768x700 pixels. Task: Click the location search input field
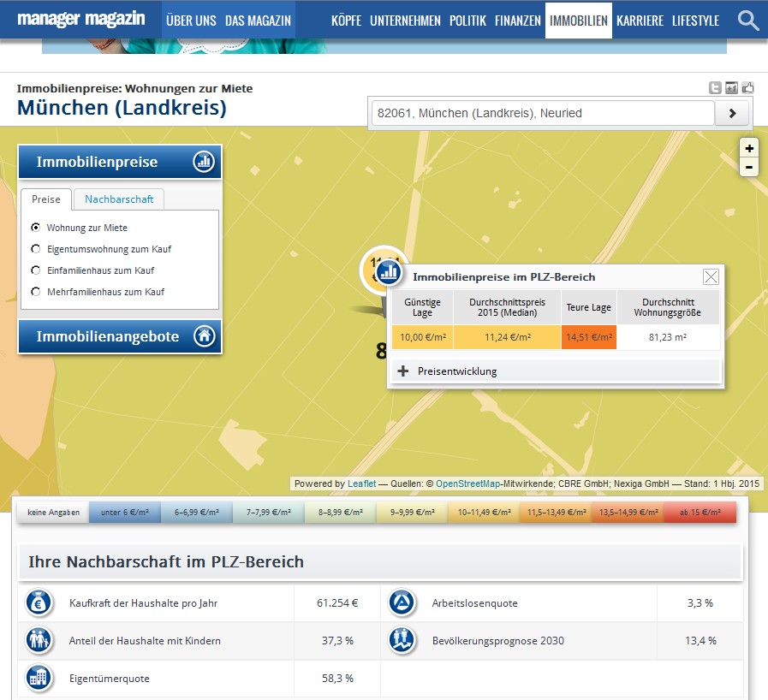coord(543,113)
